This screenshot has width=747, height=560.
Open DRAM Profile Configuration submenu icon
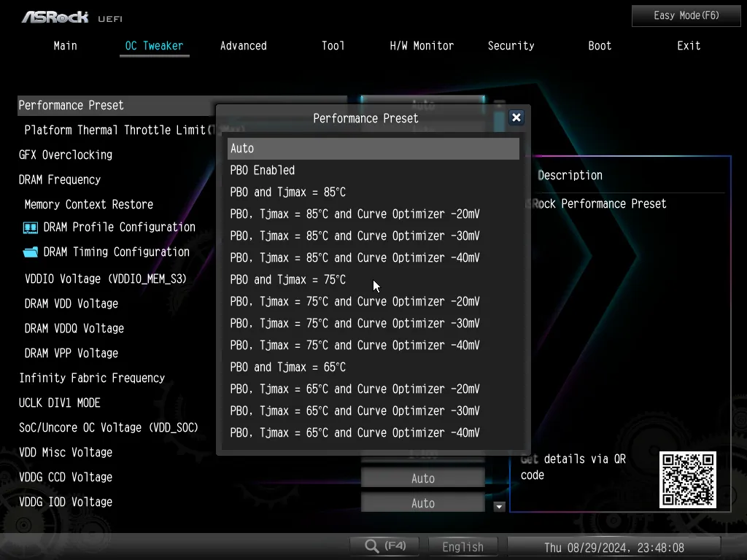[x=31, y=227]
